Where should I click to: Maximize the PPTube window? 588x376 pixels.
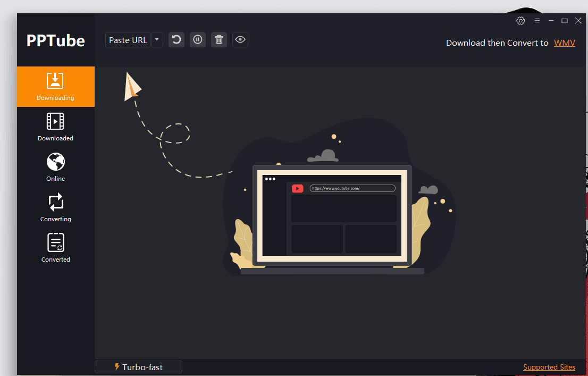point(565,21)
